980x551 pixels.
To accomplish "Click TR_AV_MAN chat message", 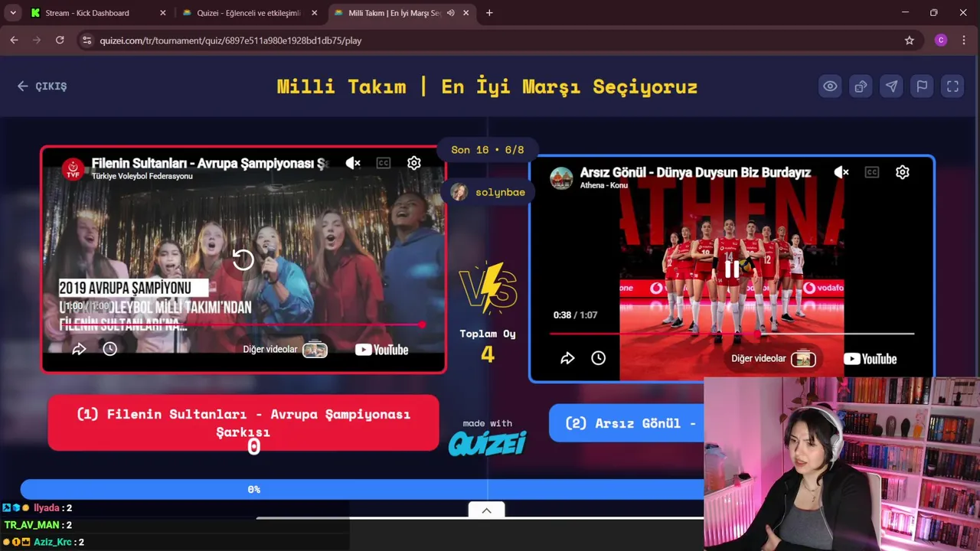I will tap(38, 525).
